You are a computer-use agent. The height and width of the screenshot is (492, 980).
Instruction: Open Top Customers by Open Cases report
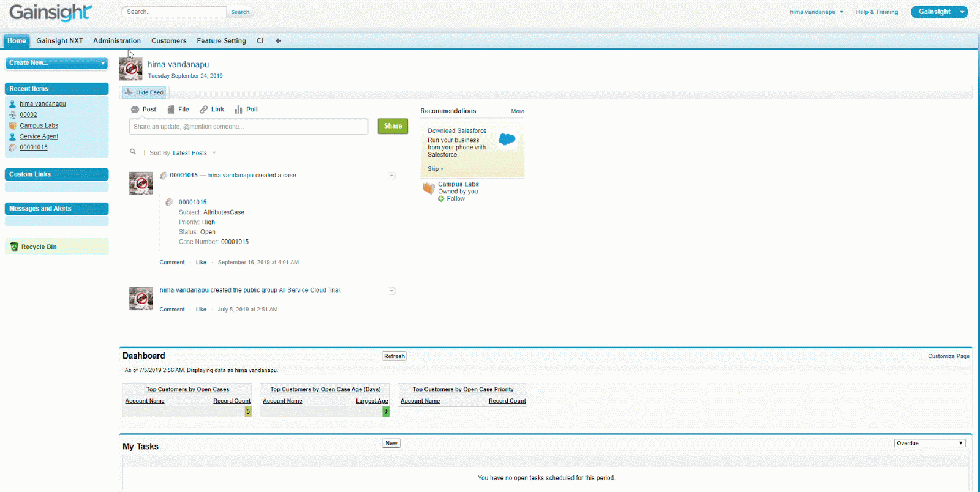(x=187, y=389)
